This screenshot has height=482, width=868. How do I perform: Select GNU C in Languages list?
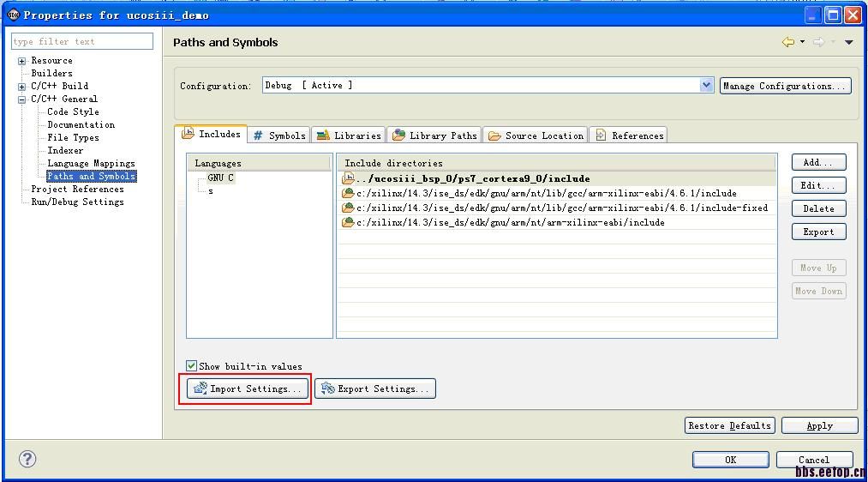point(220,178)
